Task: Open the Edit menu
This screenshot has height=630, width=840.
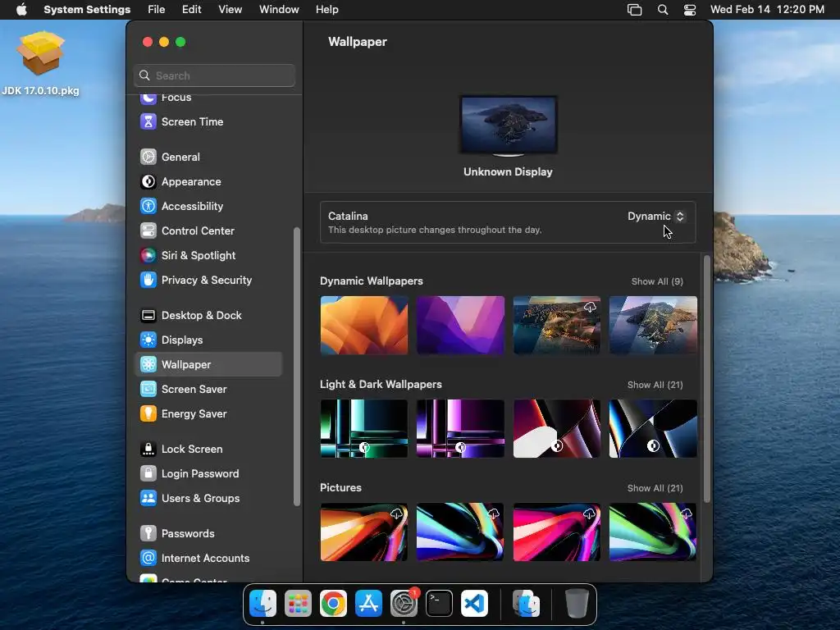Action: [x=191, y=10]
